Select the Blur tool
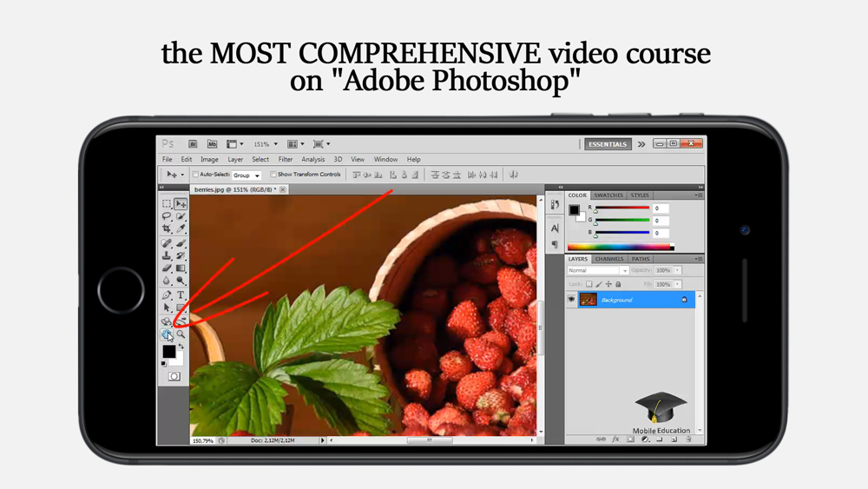 (166, 281)
